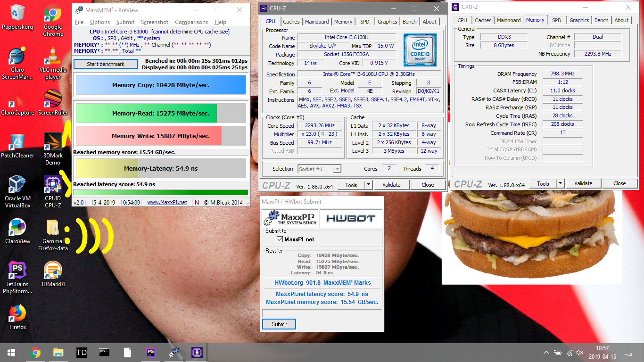Screen dimensions: 644x362
Task: Click the Memory-Copy result bar
Action: [x=161, y=85]
